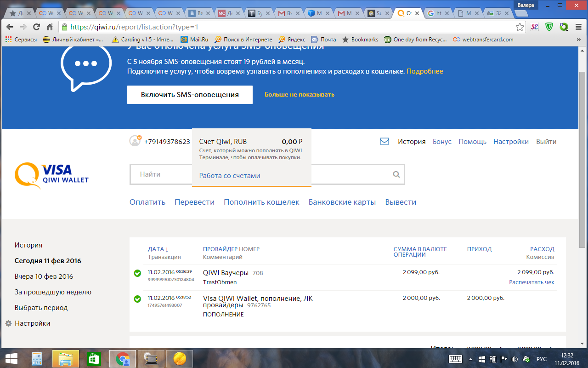Bookmark this page with the star icon
Image resolution: width=588 pixels, height=368 pixels.
520,27
